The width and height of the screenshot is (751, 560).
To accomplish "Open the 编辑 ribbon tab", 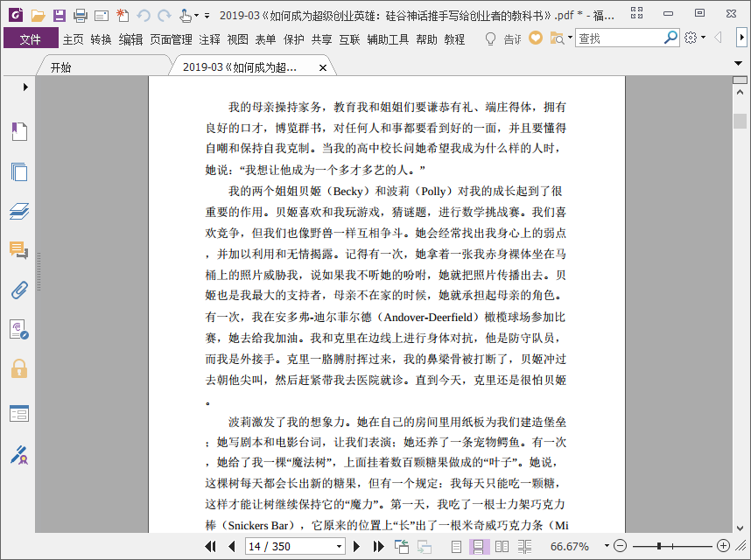I will pyautogui.click(x=130, y=39).
